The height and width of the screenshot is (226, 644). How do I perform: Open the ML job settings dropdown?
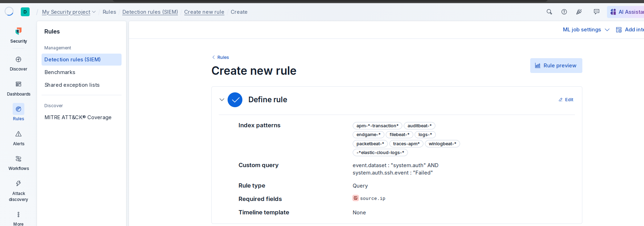[586, 30]
